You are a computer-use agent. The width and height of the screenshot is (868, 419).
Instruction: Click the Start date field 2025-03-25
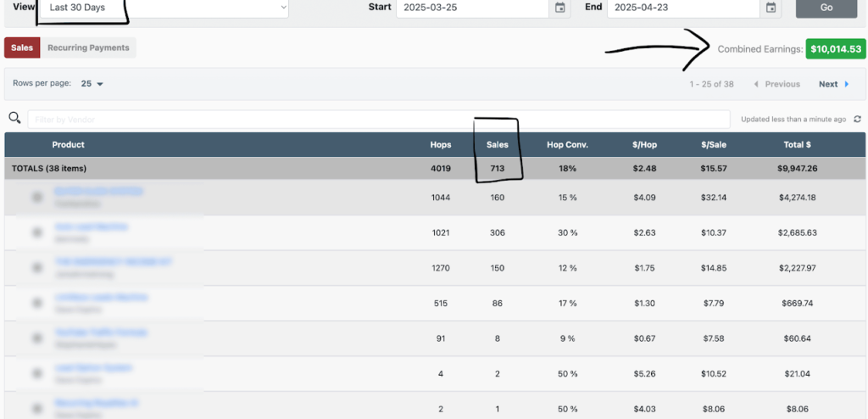click(x=471, y=8)
